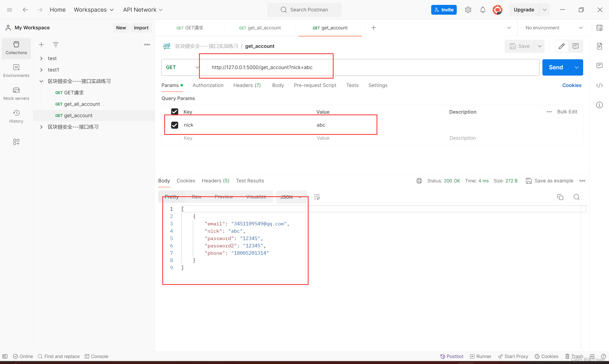Create a new collection with plus icon
This screenshot has width=609, height=364.
coord(41,45)
